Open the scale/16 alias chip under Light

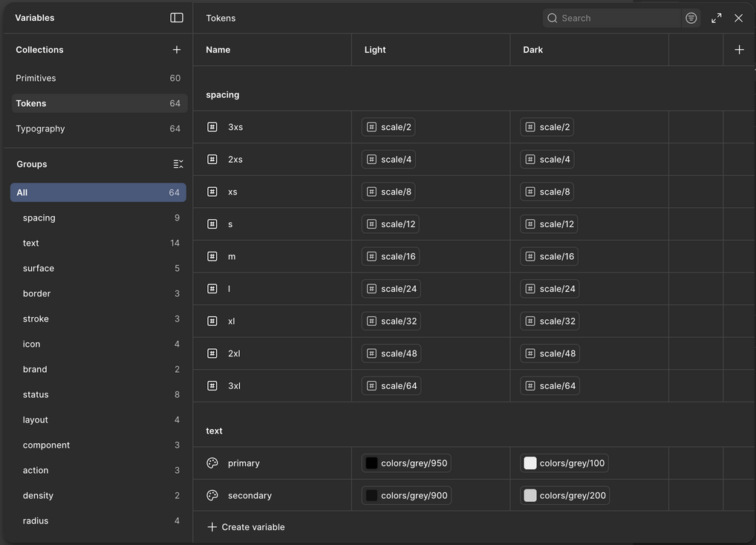pos(391,256)
